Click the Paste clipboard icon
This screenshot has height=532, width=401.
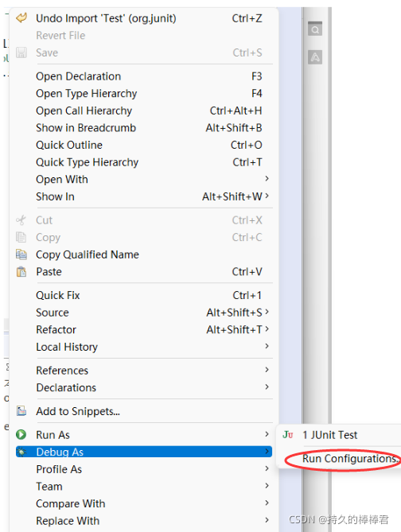click(x=21, y=272)
